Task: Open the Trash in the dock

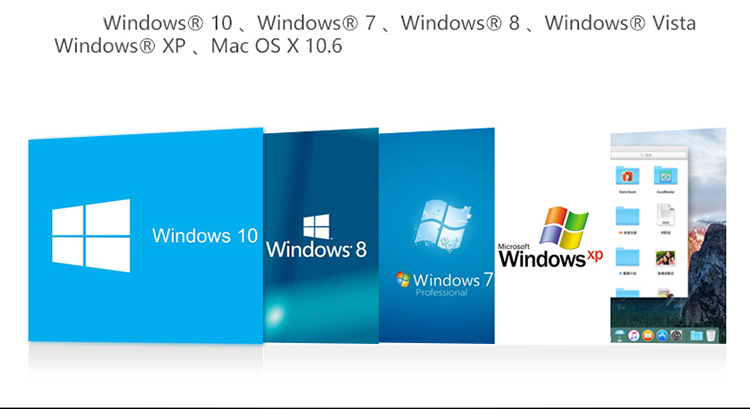Action: pyautogui.click(x=711, y=336)
